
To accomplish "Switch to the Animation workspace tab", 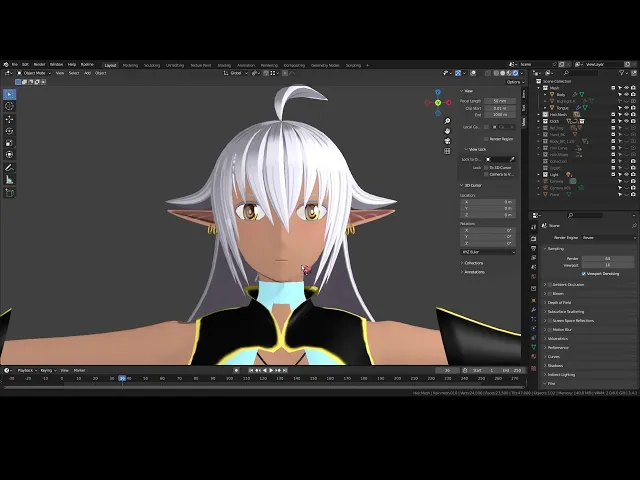I will pyautogui.click(x=246, y=65).
